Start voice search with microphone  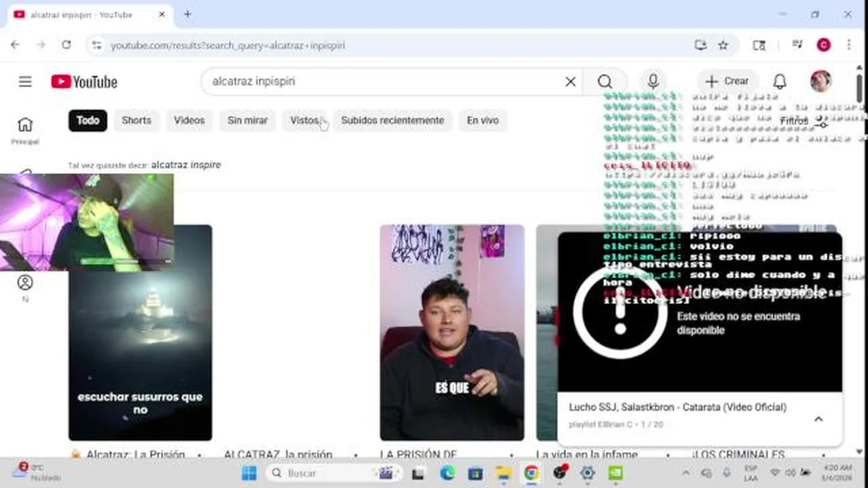coord(653,81)
